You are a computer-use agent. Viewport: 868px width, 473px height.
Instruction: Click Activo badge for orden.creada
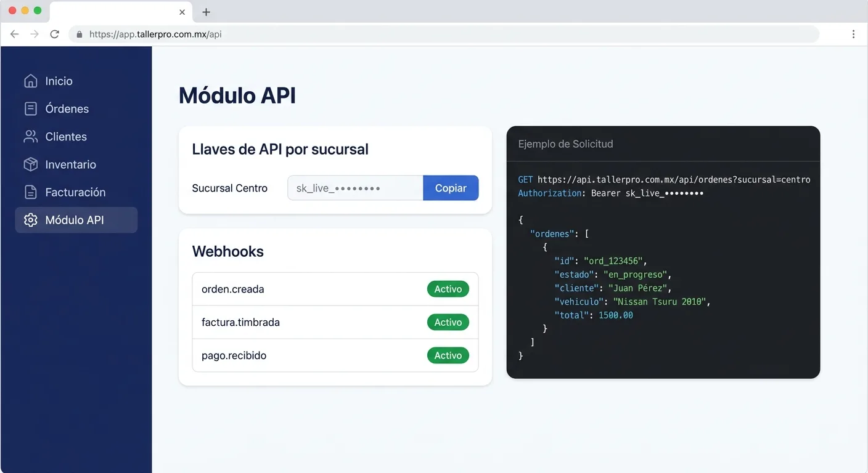(x=448, y=289)
